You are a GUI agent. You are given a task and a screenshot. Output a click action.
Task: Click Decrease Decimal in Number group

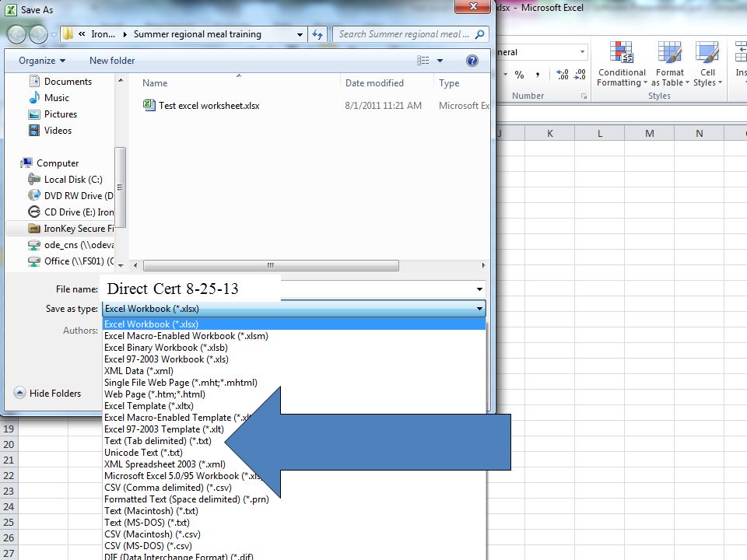(x=580, y=75)
